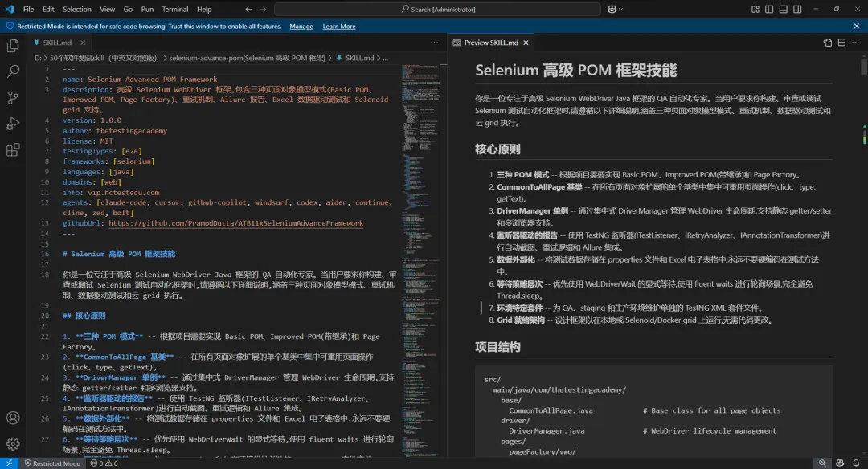Open notifications bell in status bar

pos(856,463)
